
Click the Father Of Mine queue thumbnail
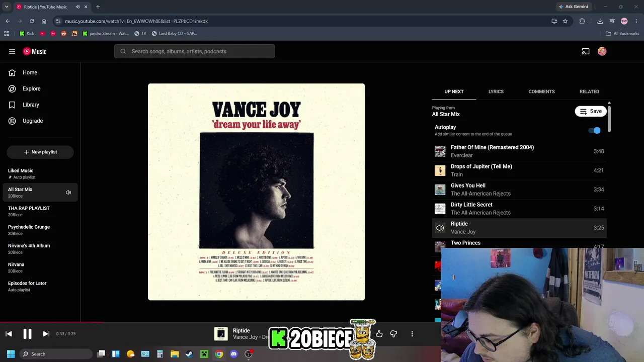(x=440, y=151)
